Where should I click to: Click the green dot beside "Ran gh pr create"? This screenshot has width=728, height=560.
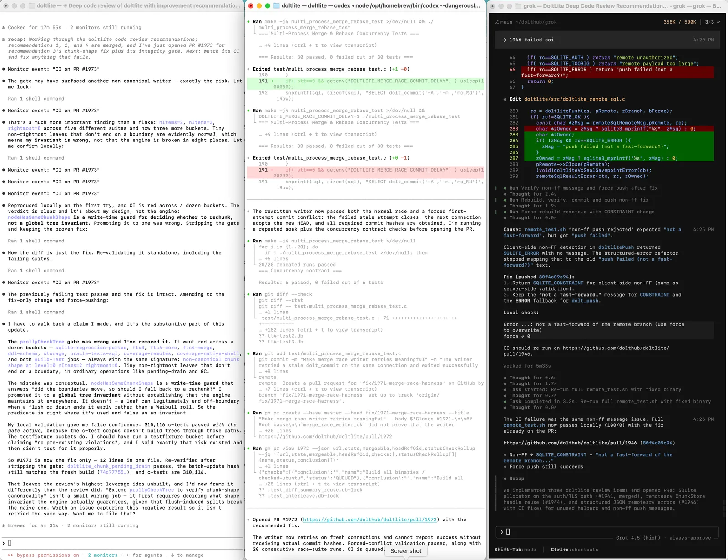coord(248,413)
